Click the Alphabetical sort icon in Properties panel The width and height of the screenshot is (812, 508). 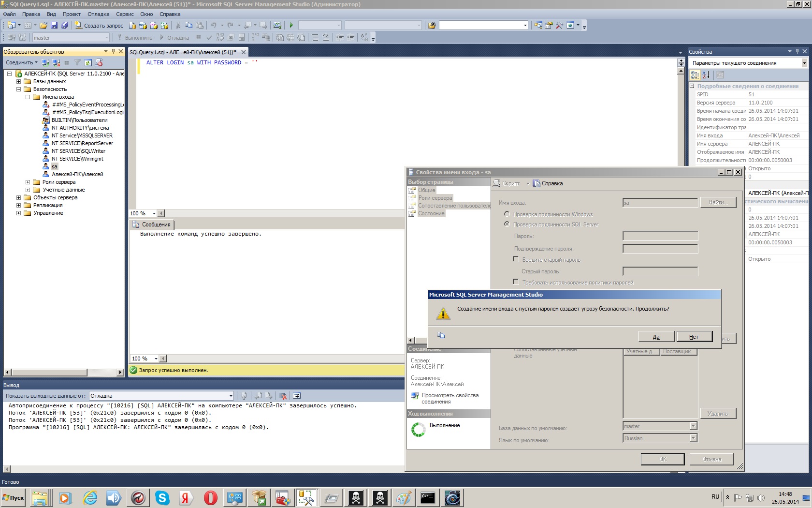[706, 75]
